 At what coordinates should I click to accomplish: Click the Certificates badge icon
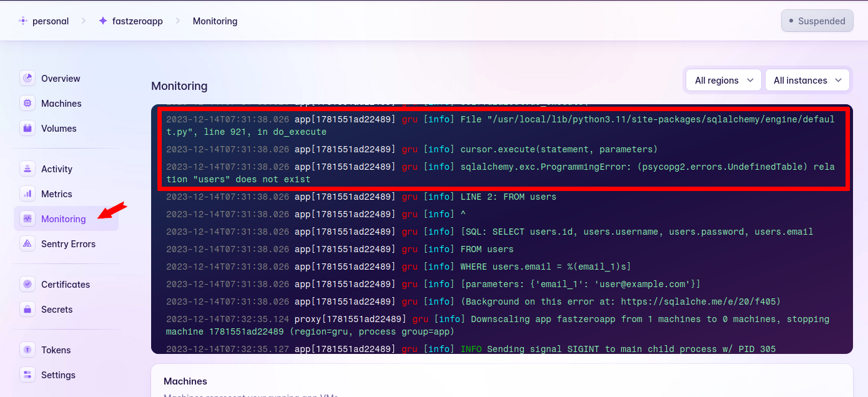coord(27,285)
